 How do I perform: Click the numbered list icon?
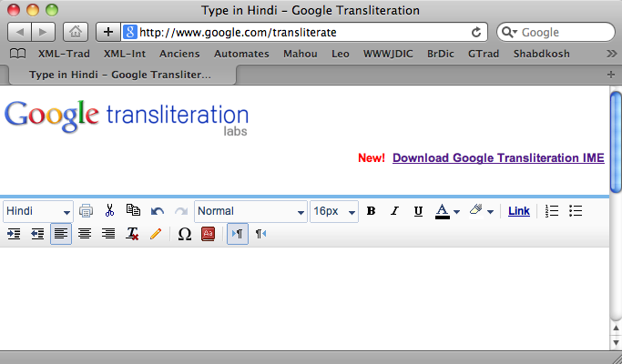552,211
